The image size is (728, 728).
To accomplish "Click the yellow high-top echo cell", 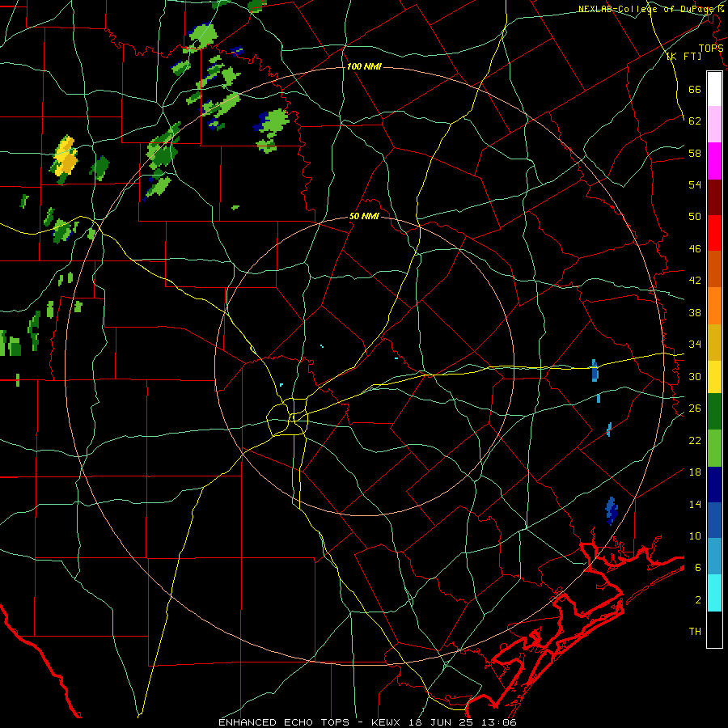I will pos(65,156).
